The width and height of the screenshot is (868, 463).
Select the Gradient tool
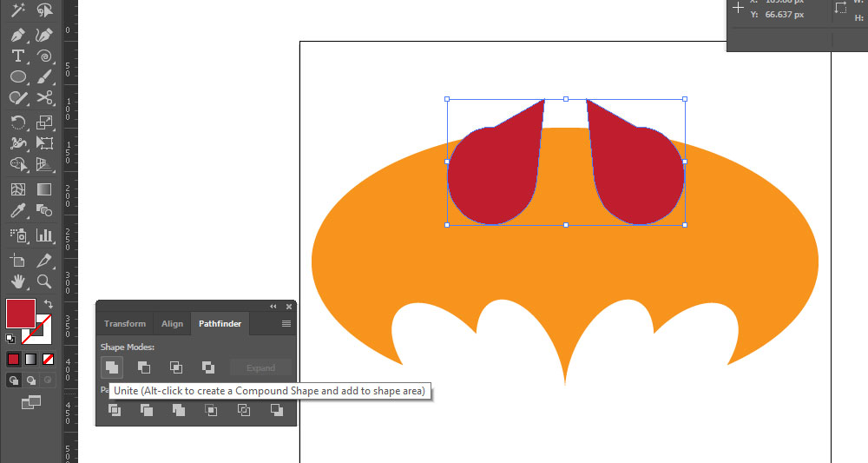(x=44, y=189)
